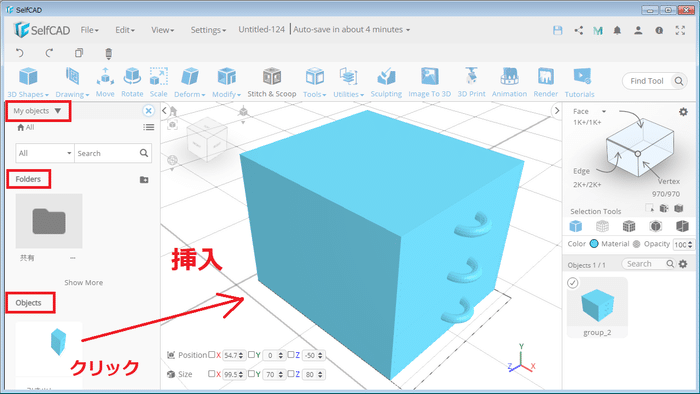Click the undo arrow icon
Screen dimensions: 700x394
coord(20,53)
